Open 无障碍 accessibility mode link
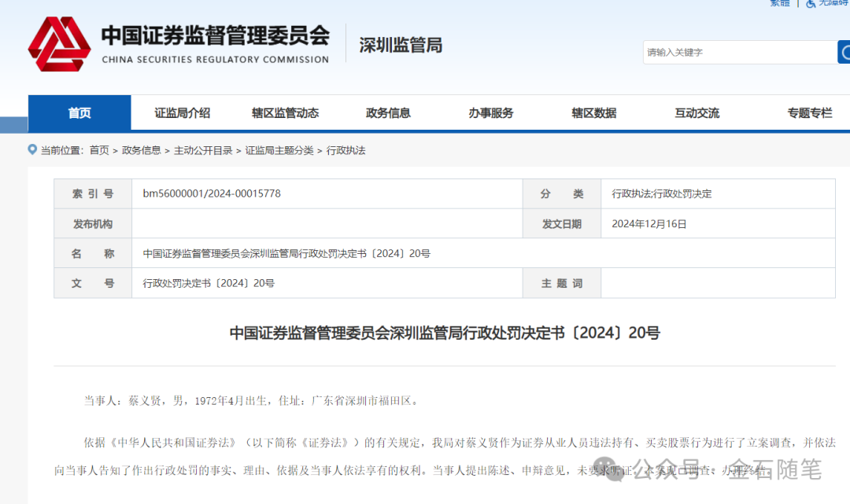850x504 pixels. pyautogui.click(x=834, y=3)
